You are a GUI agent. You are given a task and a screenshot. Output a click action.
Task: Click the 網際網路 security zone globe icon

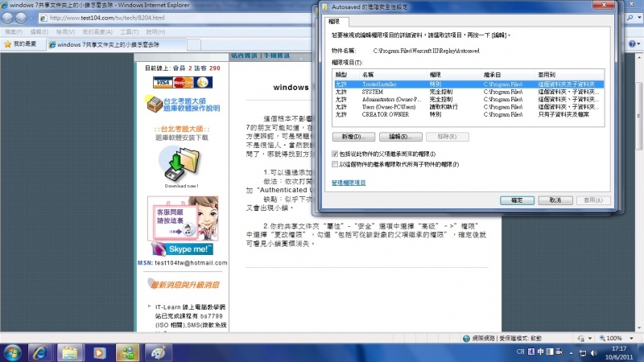(x=466, y=338)
